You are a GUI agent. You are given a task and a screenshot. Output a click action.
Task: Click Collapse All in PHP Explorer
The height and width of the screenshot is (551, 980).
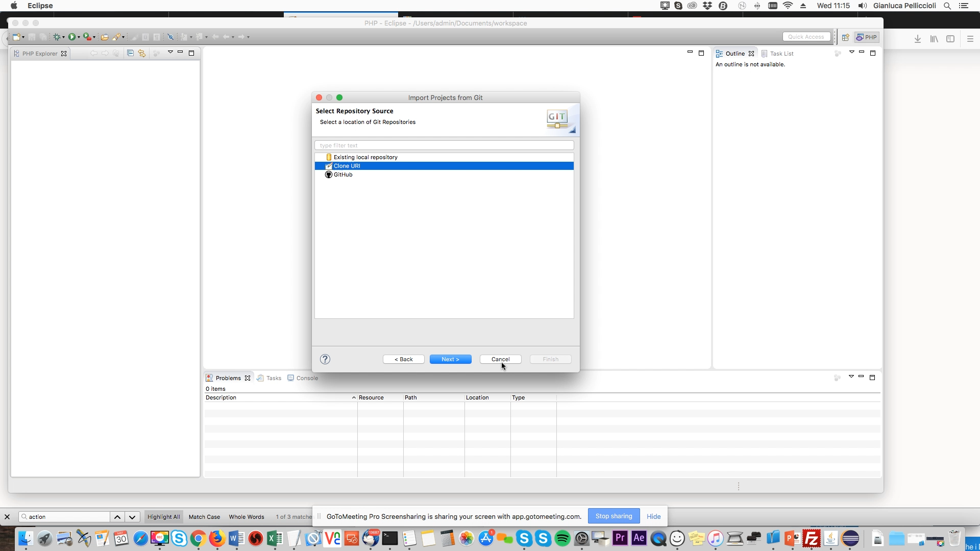click(x=130, y=53)
